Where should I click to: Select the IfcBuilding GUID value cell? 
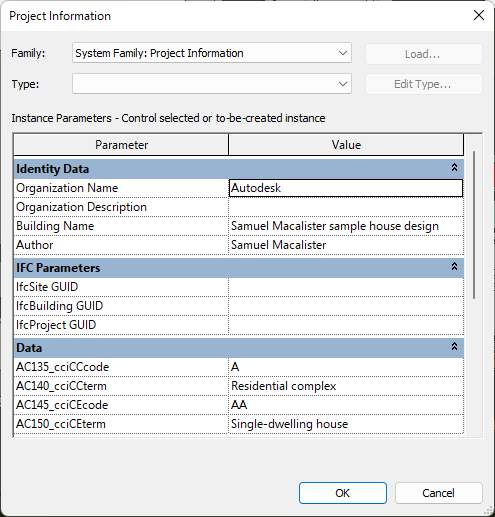coord(346,306)
